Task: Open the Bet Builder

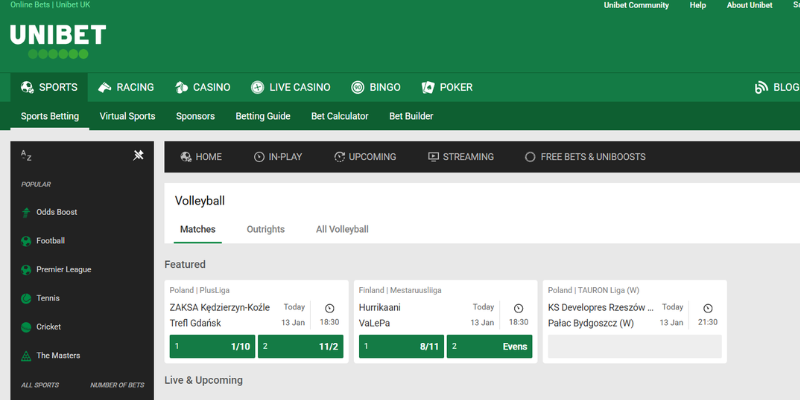Action: point(411,116)
